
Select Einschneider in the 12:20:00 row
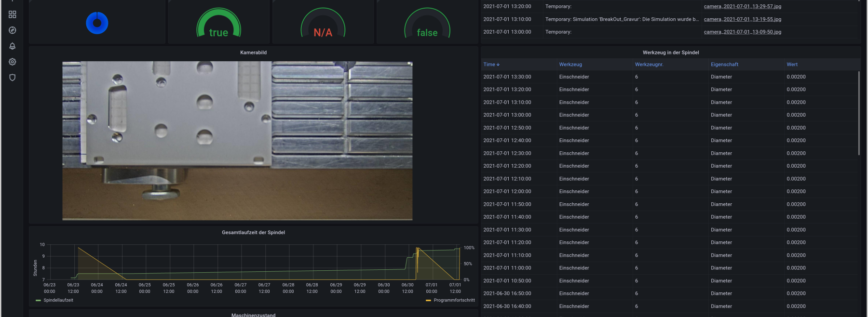coord(574,166)
